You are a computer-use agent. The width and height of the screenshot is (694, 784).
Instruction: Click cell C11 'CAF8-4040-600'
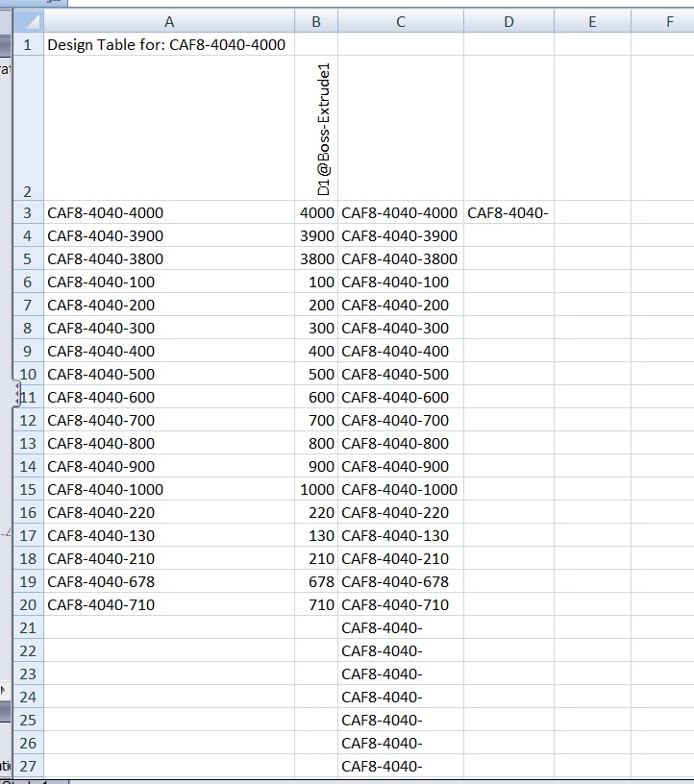(x=401, y=397)
